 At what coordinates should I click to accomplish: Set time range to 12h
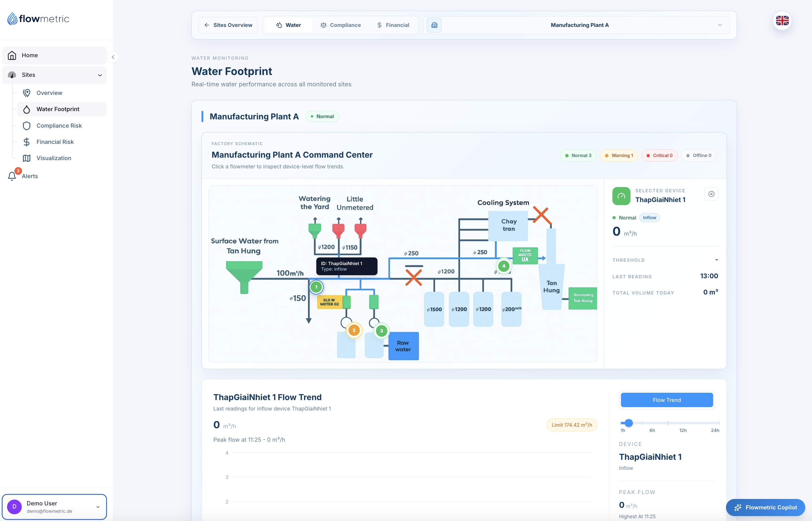pyautogui.click(x=683, y=430)
